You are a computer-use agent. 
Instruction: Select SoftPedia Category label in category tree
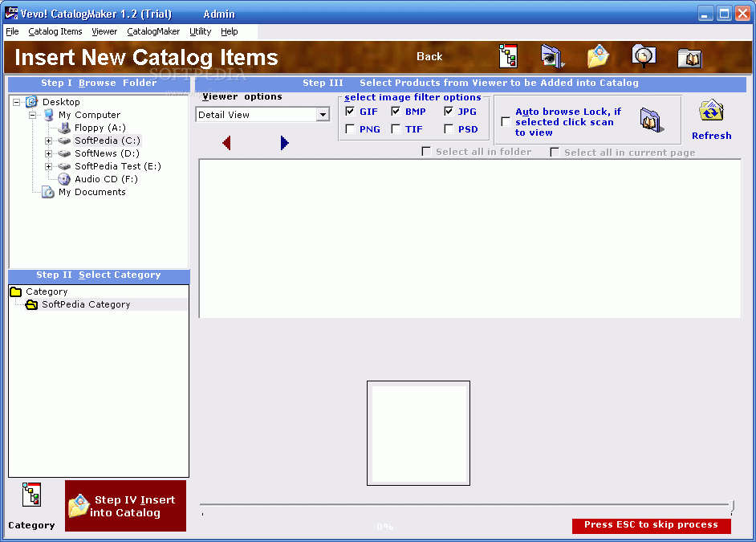87,305
